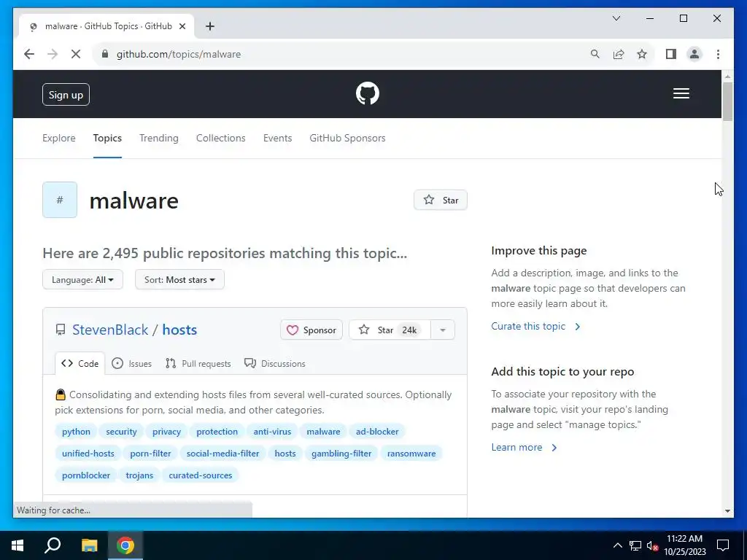Image resolution: width=747 pixels, height=560 pixels.
Task: Open the Events tab
Action: click(x=277, y=138)
